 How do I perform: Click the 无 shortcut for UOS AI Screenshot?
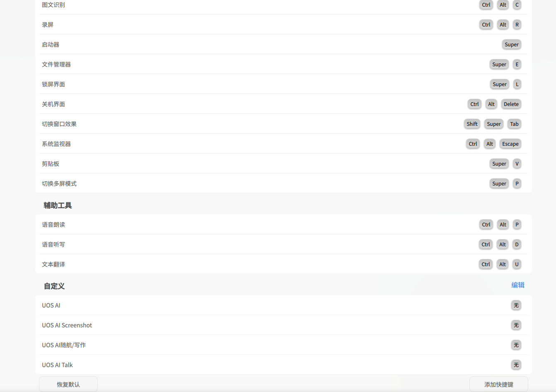point(516,325)
